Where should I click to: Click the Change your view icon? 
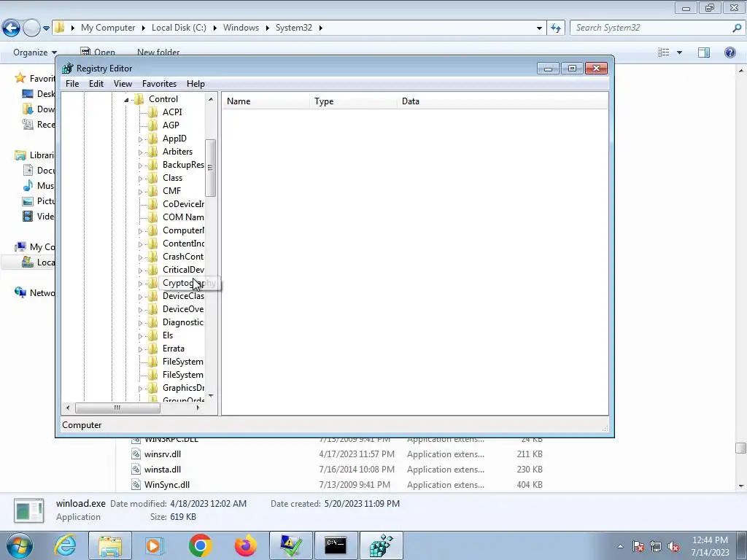[664, 52]
